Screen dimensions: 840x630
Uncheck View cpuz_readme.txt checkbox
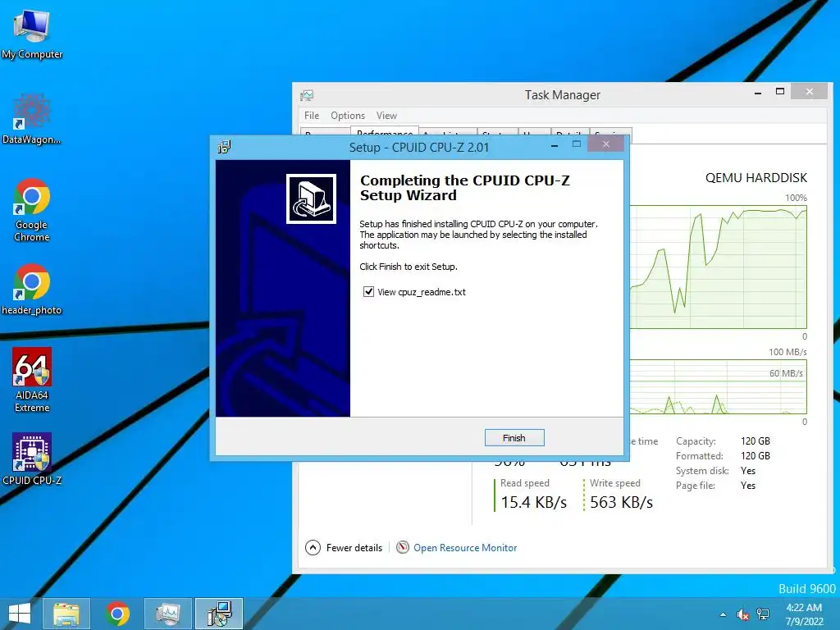[x=368, y=292]
